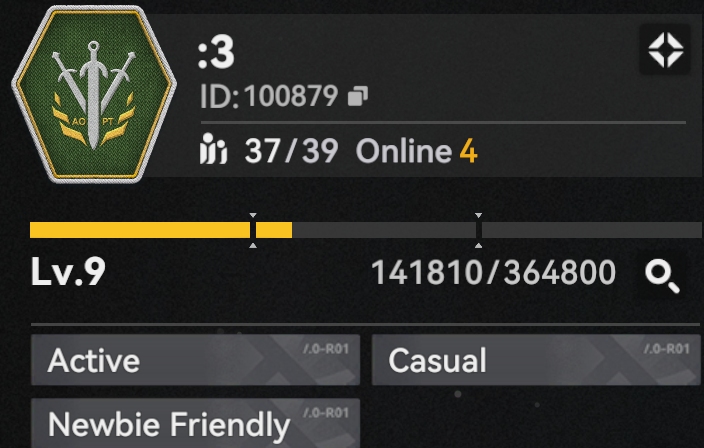Click the first milestone marker on the progress bar
Viewport: 704px width, 448px height.
coord(253,230)
